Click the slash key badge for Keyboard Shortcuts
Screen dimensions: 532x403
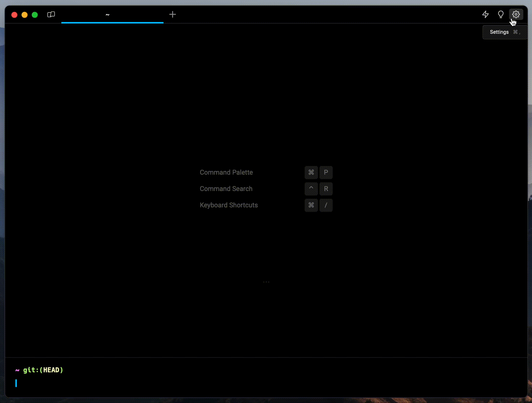[326, 205]
